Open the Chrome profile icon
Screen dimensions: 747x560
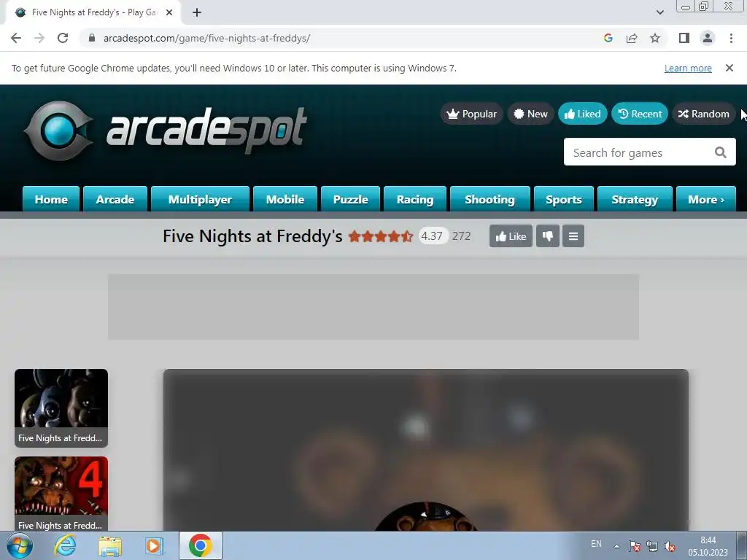tap(708, 38)
